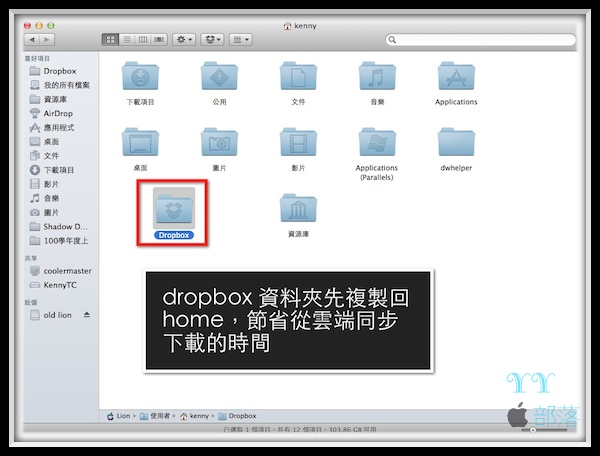Minimize the Finder window
The image size is (600, 456).
click(x=39, y=26)
